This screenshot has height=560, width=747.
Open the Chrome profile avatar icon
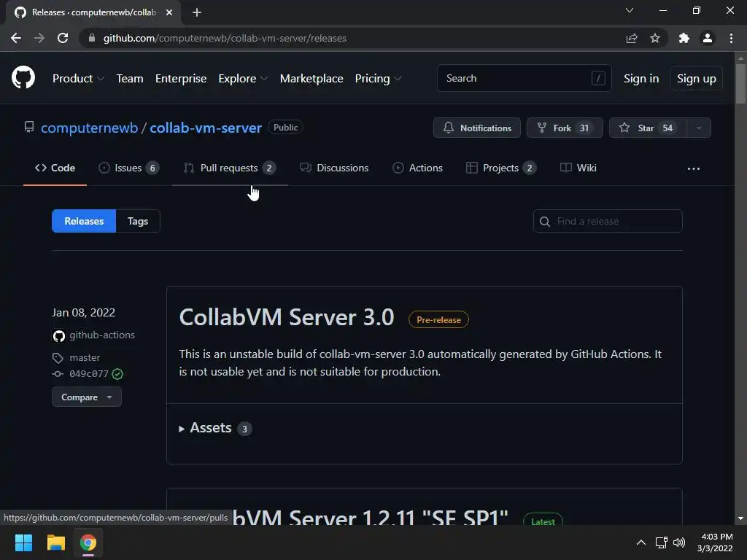[708, 38]
